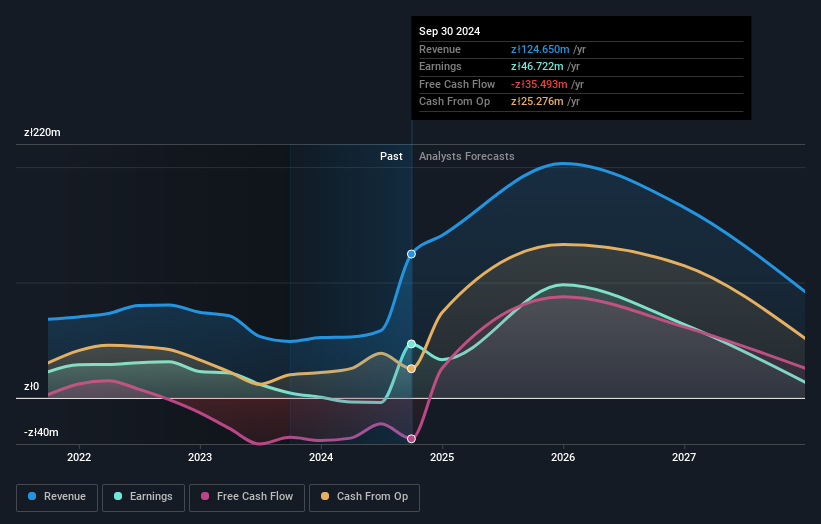Click the pink Free Cash Flow data point
The image size is (821, 524).
412,439
